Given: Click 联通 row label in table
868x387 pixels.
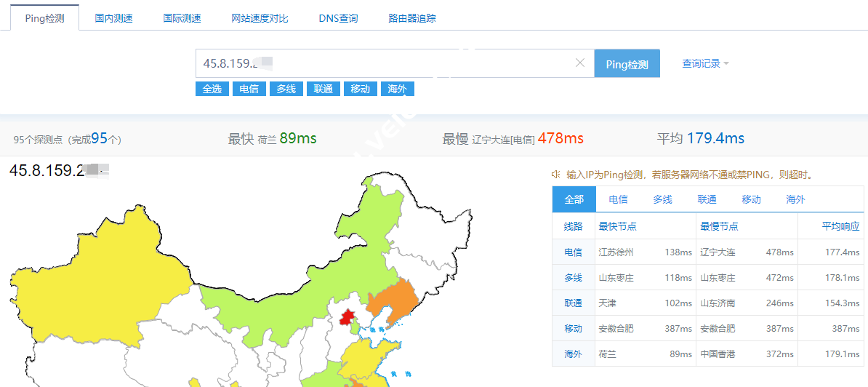Looking at the screenshot, I should [574, 303].
